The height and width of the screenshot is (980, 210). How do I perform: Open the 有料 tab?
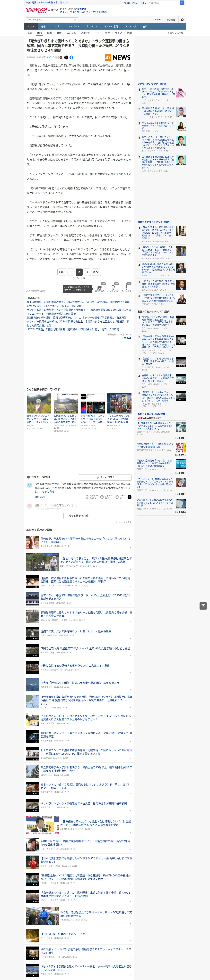click(145, 27)
